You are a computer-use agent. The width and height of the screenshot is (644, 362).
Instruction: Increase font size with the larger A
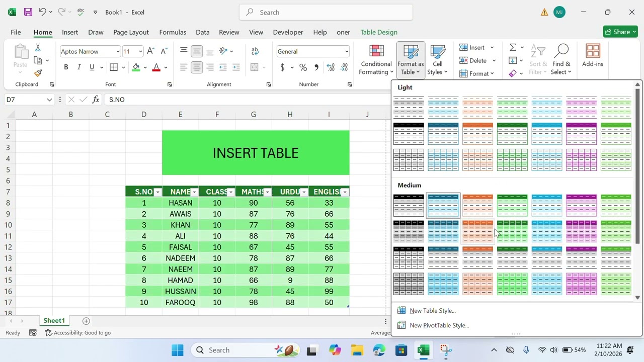pos(150,51)
